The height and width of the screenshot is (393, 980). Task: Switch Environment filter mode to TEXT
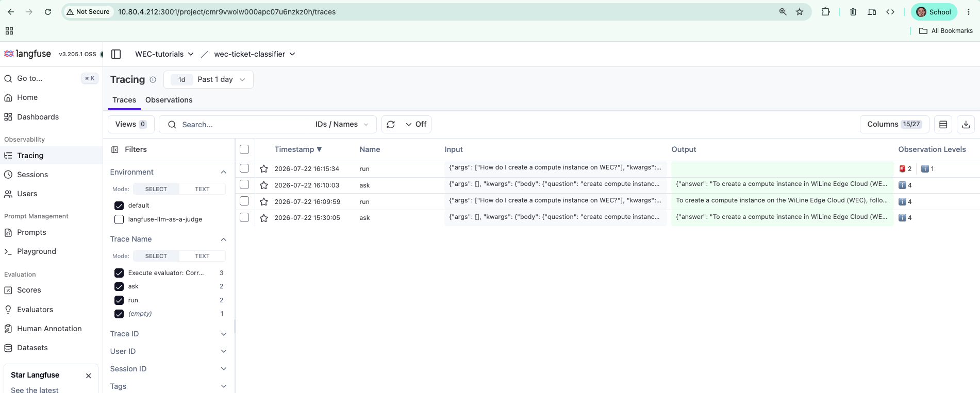tap(202, 189)
